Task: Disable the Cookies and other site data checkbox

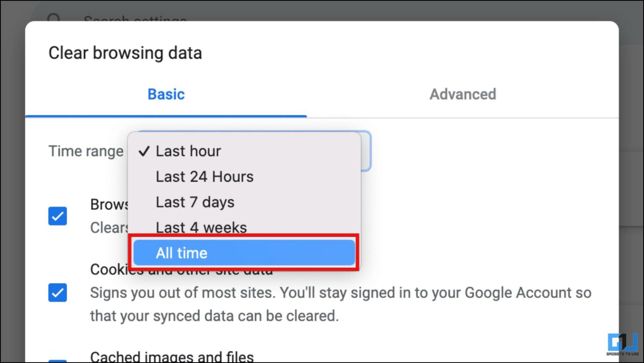Action: (57, 293)
